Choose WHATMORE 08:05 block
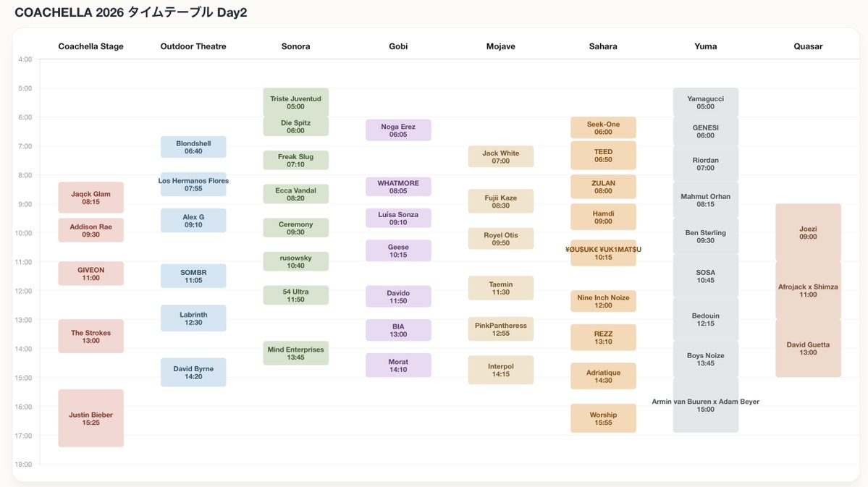Viewport: 868px width, 487px height. coord(398,187)
